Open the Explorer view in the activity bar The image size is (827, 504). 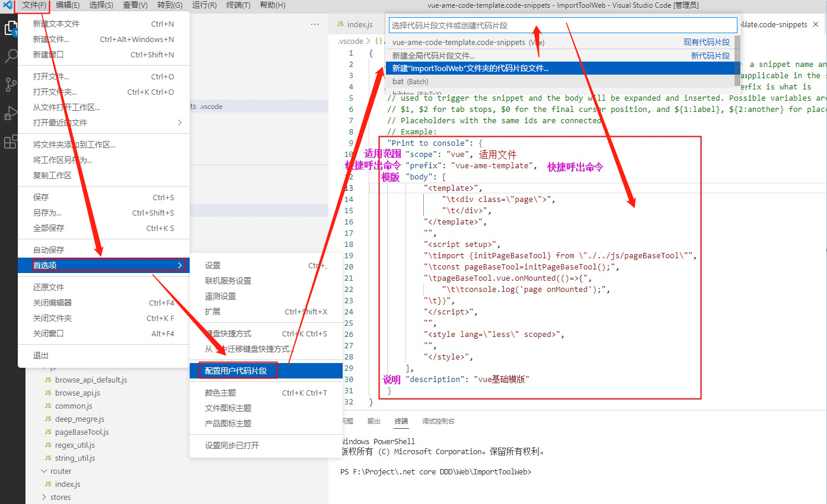tap(11, 28)
